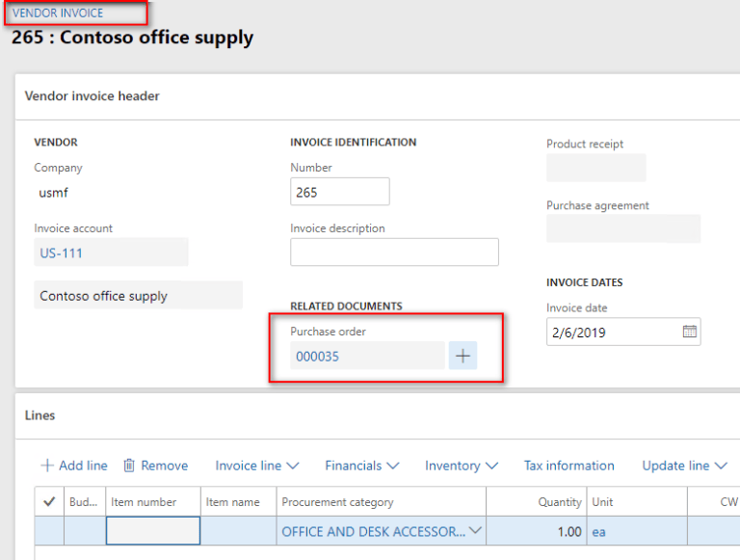Screen dimensions: 740x560
Task: Open invoice account US-111 link
Action: (x=62, y=253)
